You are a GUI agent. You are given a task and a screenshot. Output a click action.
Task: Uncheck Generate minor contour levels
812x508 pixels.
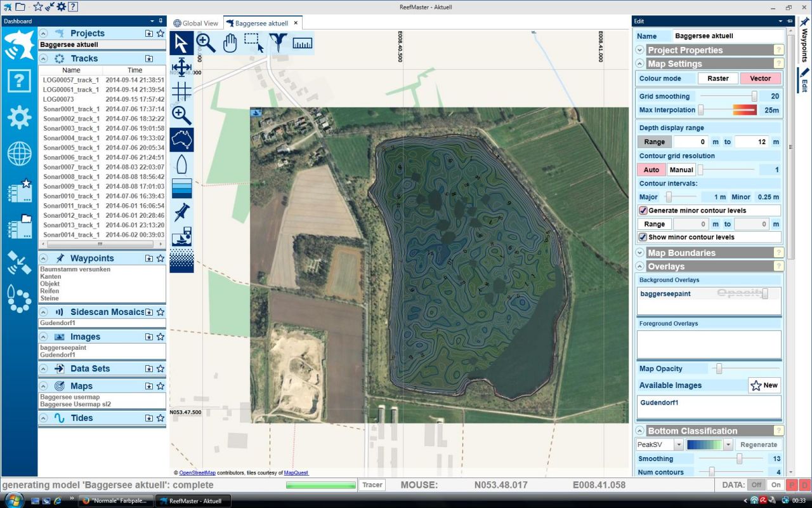pos(643,211)
